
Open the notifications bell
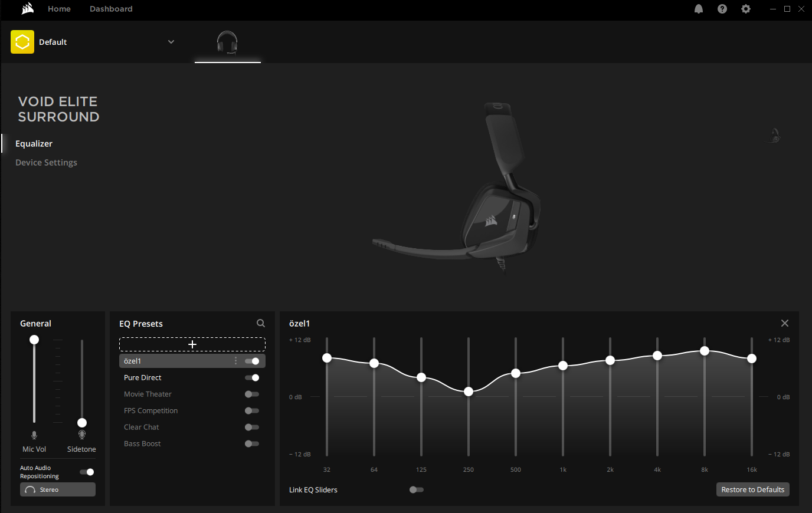[699, 9]
